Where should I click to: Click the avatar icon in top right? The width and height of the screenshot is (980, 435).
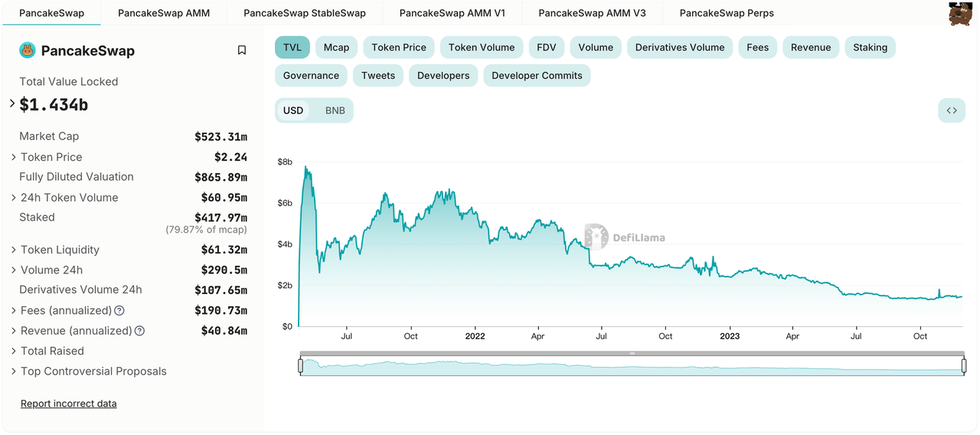point(960,14)
